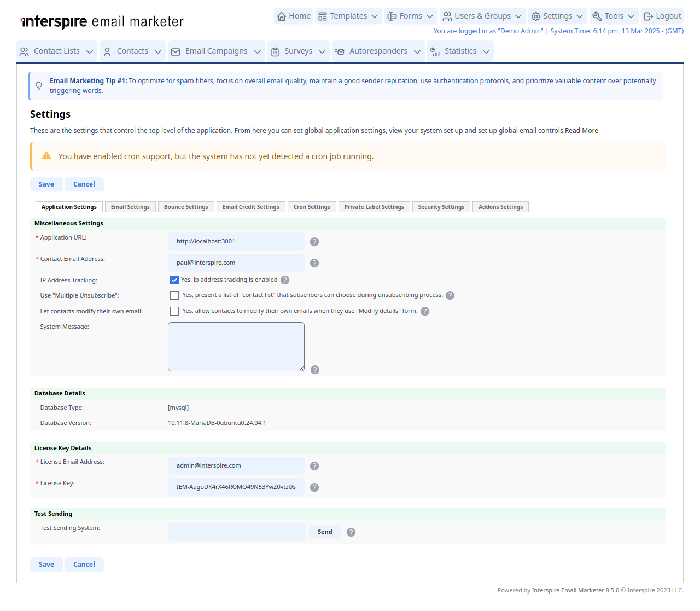
Task: Check the let contacts modify own email box
Action: pos(174,311)
